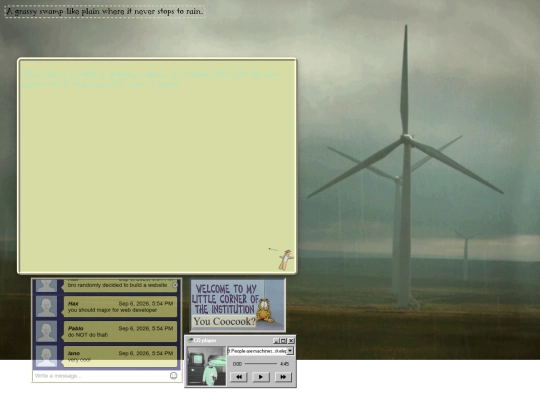540x405 pixels.
Task: Maximize the CD player window
Action: click(283, 341)
